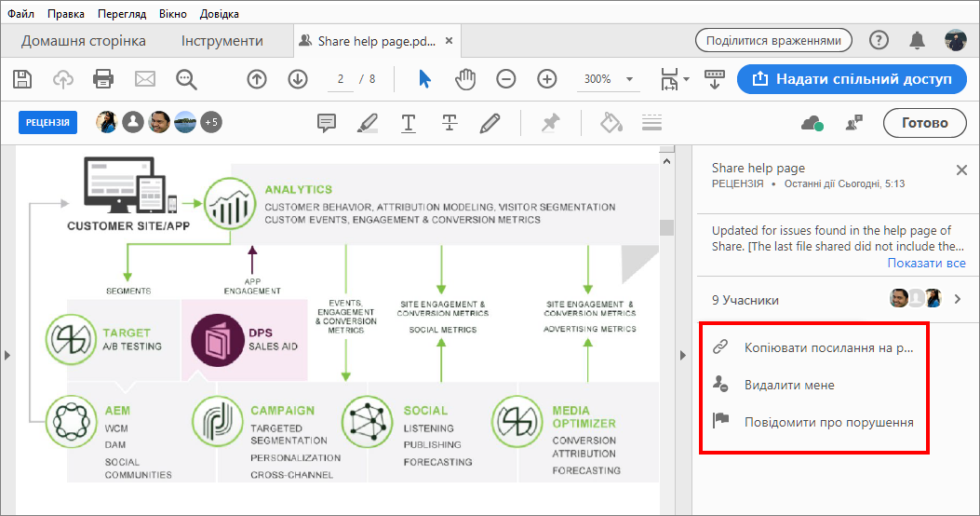Click the gray default reviewer avatar

(132, 123)
